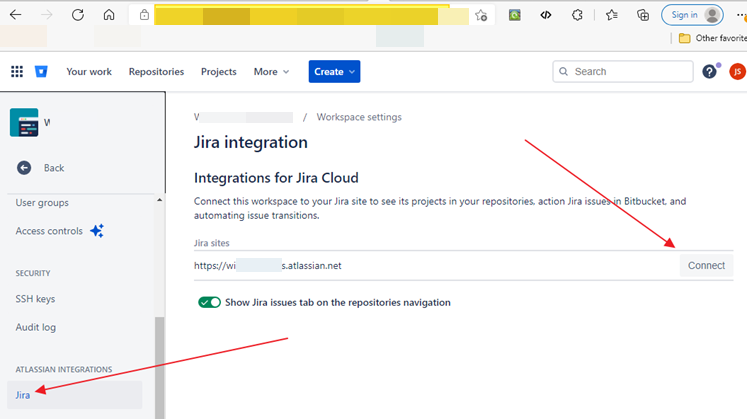
Task: Open the help question mark icon
Action: tap(709, 71)
